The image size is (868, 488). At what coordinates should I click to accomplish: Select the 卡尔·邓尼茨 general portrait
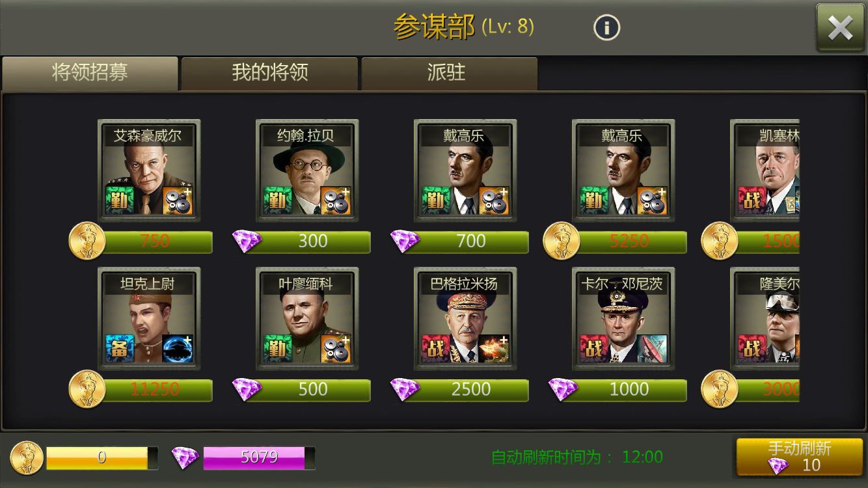tap(623, 319)
